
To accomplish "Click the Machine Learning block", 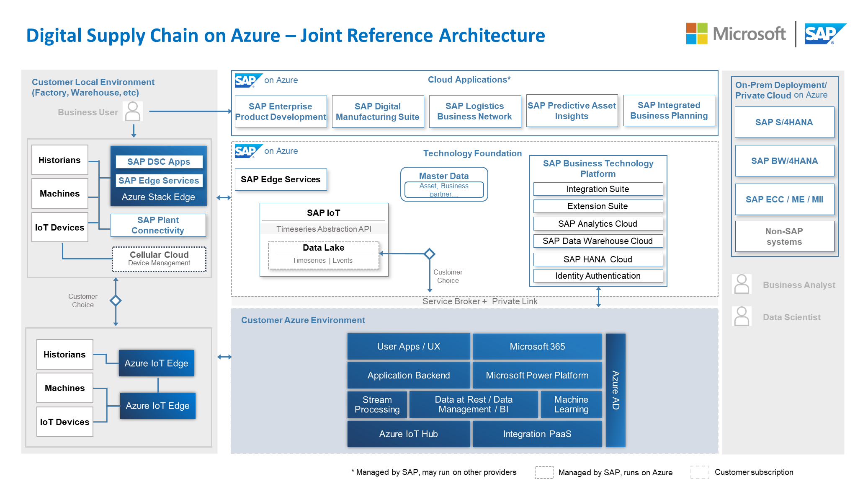I will coord(571,404).
